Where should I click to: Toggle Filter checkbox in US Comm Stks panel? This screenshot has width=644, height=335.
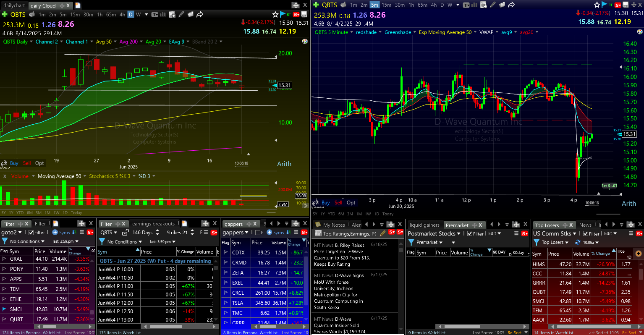pyautogui.click(x=586, y=234)
